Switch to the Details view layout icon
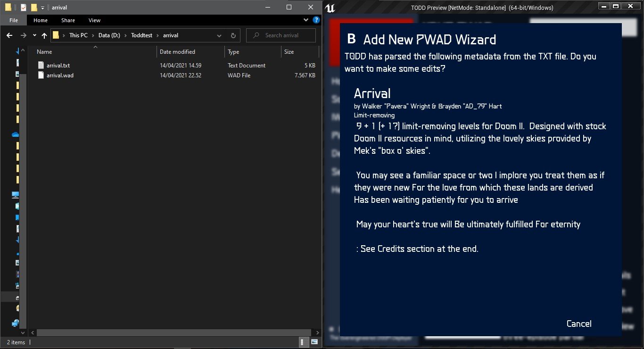Viewport: 644px width, 349px height. pos(305,342)
